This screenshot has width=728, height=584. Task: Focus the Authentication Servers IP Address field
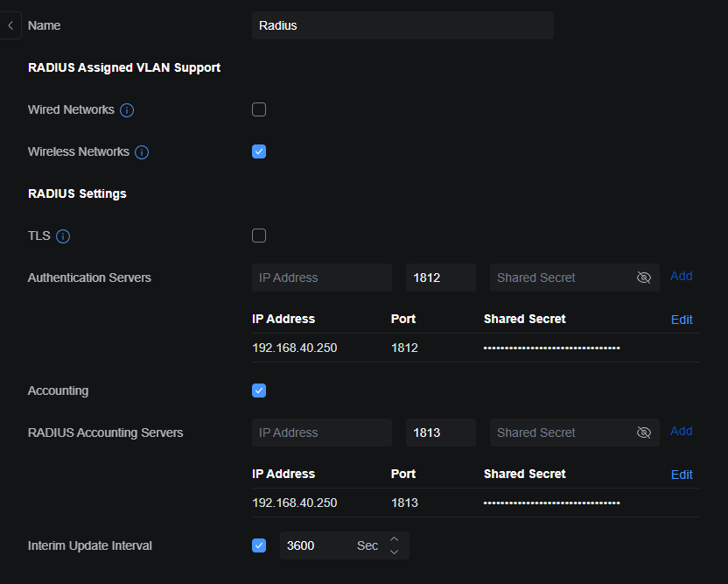point(321,278)
